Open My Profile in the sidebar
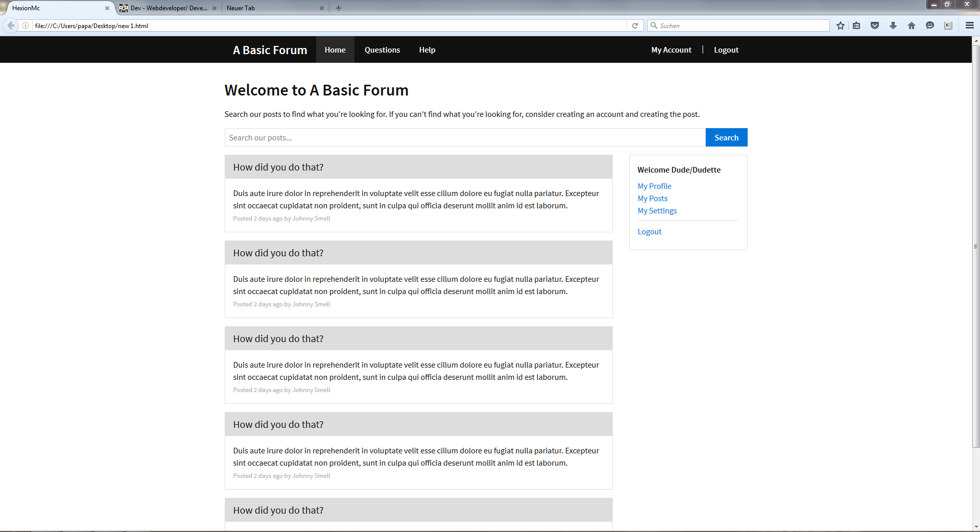 click(654, 186)
